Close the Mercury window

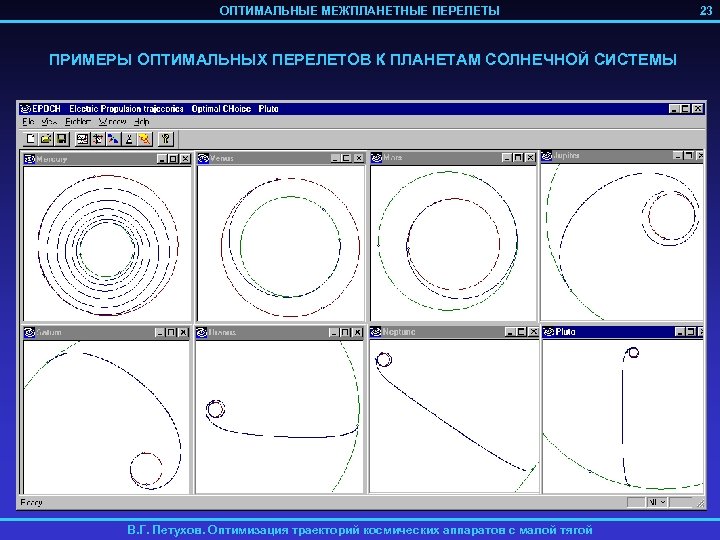pos(185,159)
